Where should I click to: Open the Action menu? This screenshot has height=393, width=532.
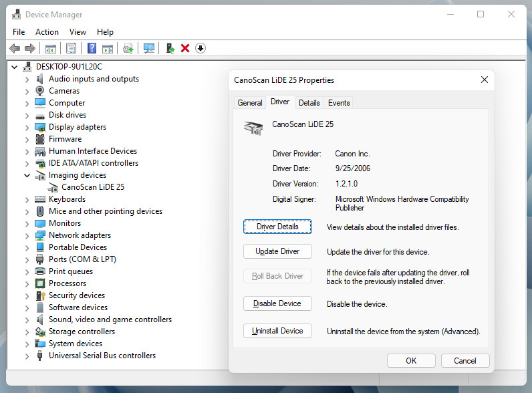tap(47, 32)
